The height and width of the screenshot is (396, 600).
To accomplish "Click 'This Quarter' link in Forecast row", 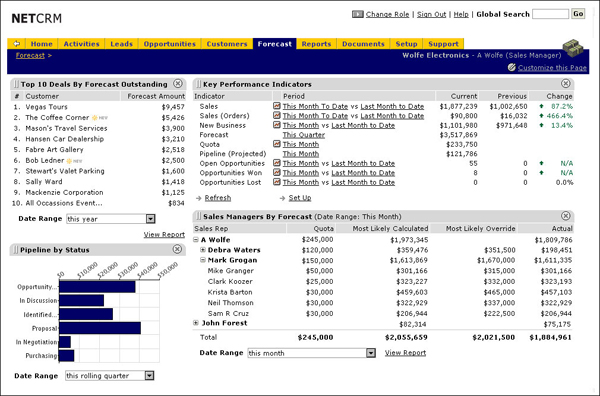I will coord(303,135).
